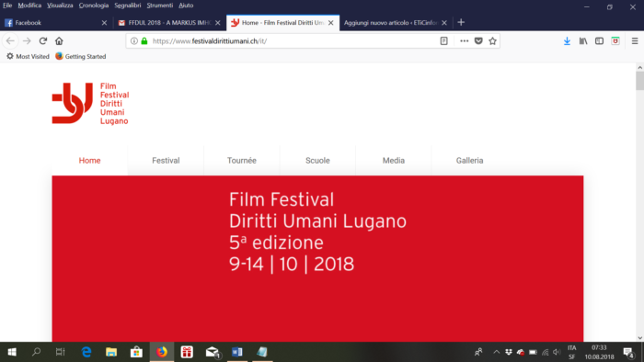
Task: Go to Home in site navigation
Action: tap(89, 161)
